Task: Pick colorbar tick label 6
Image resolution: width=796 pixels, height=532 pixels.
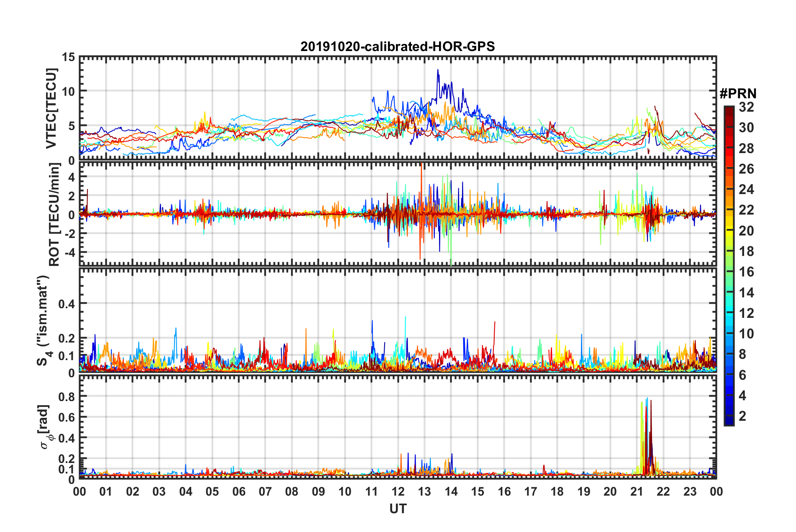Action: 742,375
